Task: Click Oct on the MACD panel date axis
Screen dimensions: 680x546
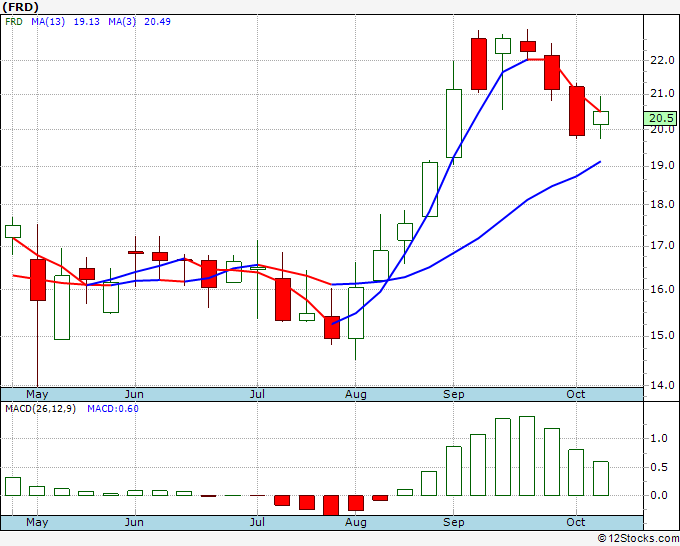Action: (x=576, y=522)
